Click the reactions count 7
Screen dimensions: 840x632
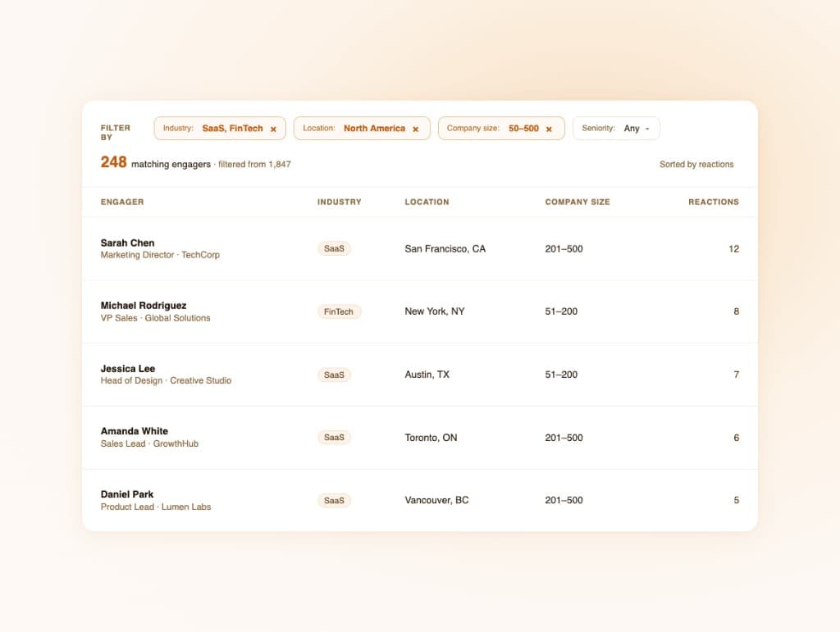[737, 375]
